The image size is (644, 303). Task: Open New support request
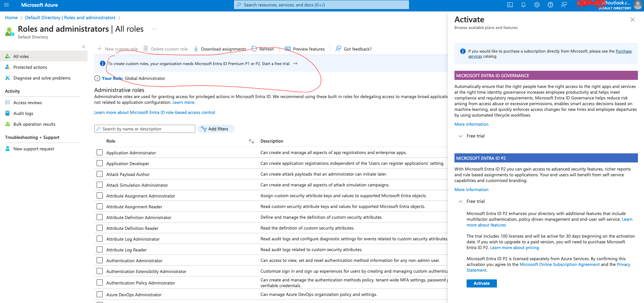point(34,149)
